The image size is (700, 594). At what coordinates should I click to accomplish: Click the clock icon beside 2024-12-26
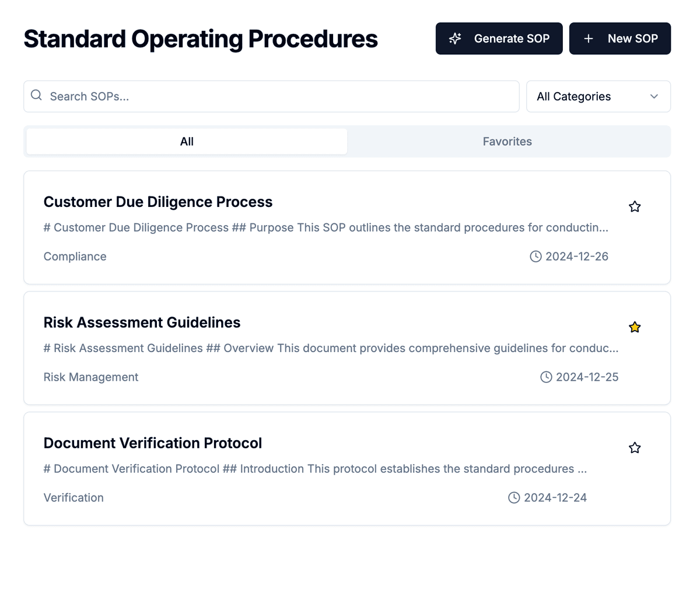click(535, 256)
